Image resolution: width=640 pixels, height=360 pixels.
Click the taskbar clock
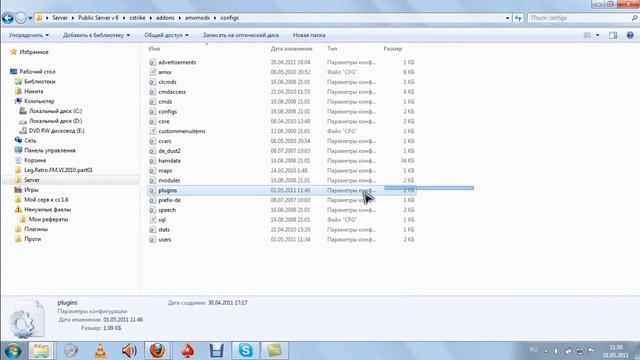(x=616, y=351)
